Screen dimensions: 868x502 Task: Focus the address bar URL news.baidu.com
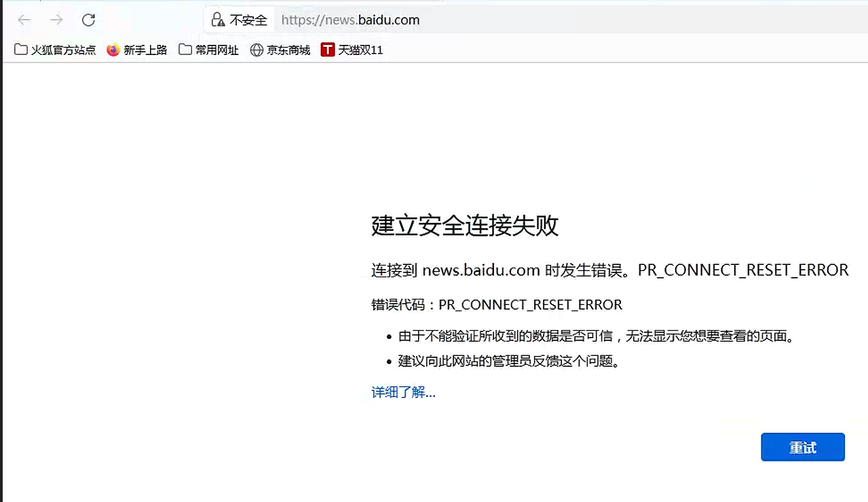[x=350, y=20]
